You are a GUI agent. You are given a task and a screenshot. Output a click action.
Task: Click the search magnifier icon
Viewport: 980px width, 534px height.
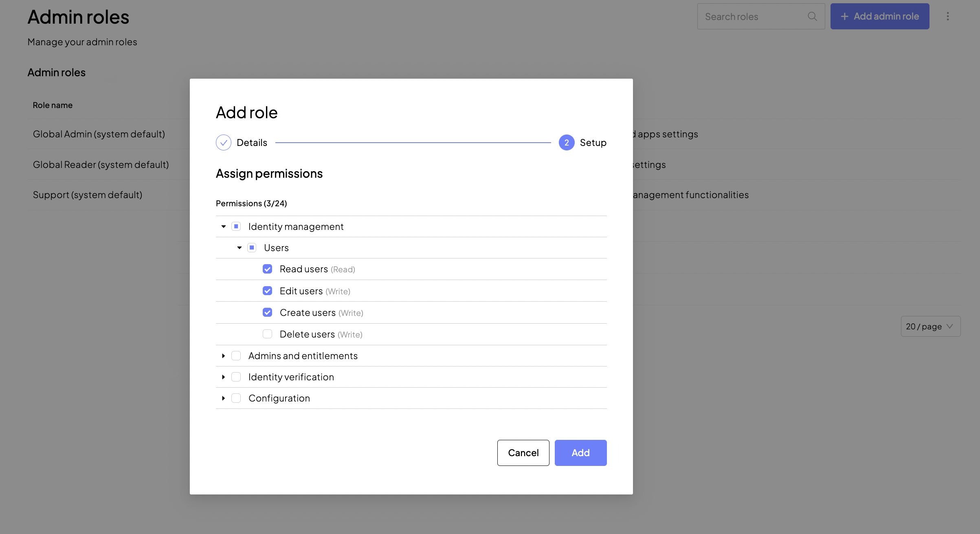[x=812, y=16]
